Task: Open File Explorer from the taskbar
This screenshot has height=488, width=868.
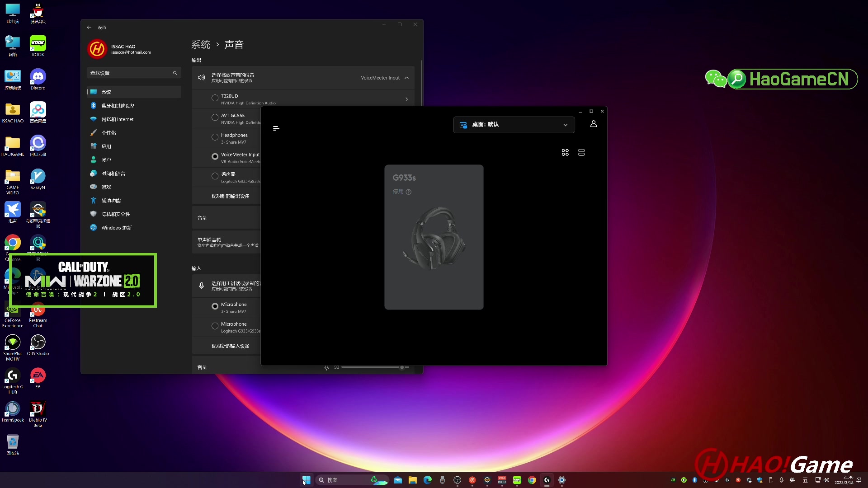Action: [x=413, y=480]
